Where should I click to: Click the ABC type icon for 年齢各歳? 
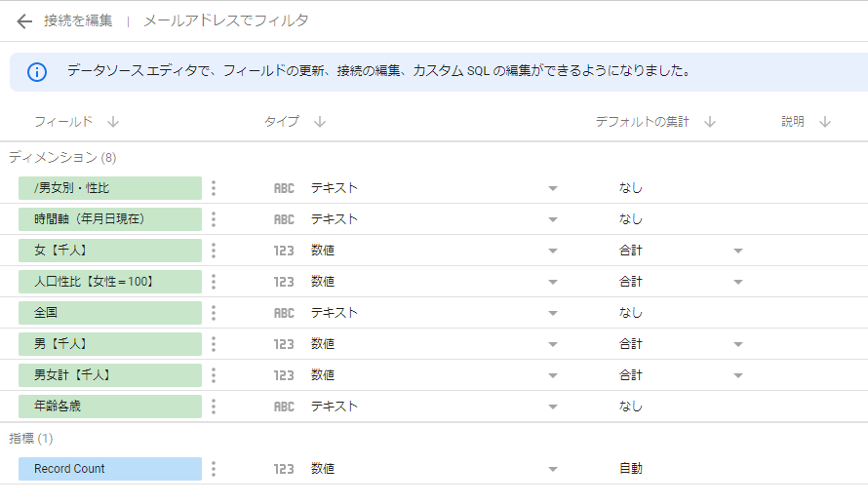(x=284, y=407)
